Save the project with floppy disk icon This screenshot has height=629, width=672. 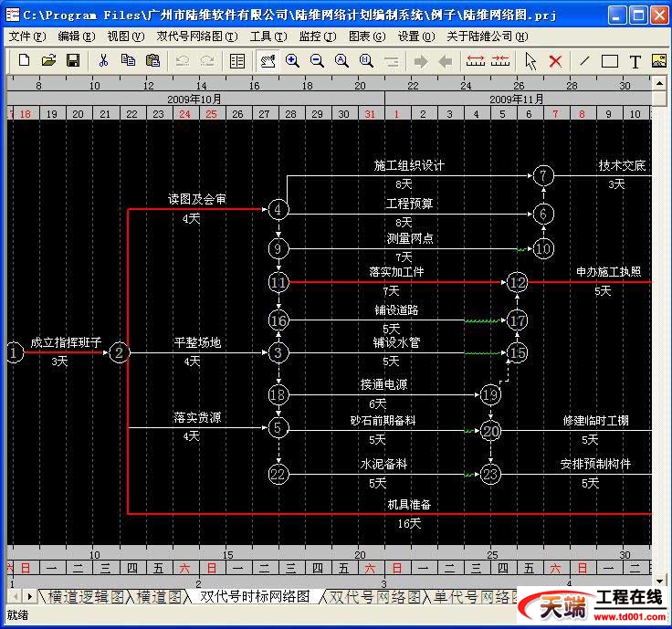(72, 60)
